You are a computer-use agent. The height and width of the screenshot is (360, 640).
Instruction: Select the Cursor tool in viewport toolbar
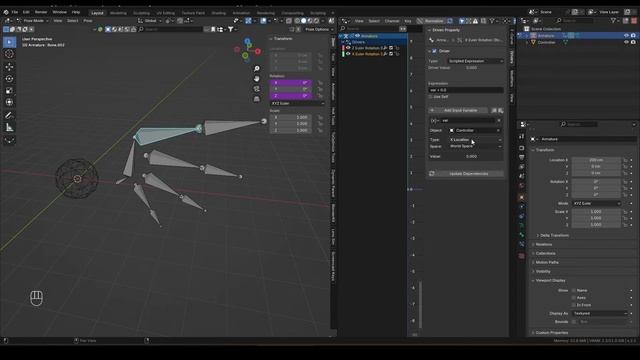(9, 54)
